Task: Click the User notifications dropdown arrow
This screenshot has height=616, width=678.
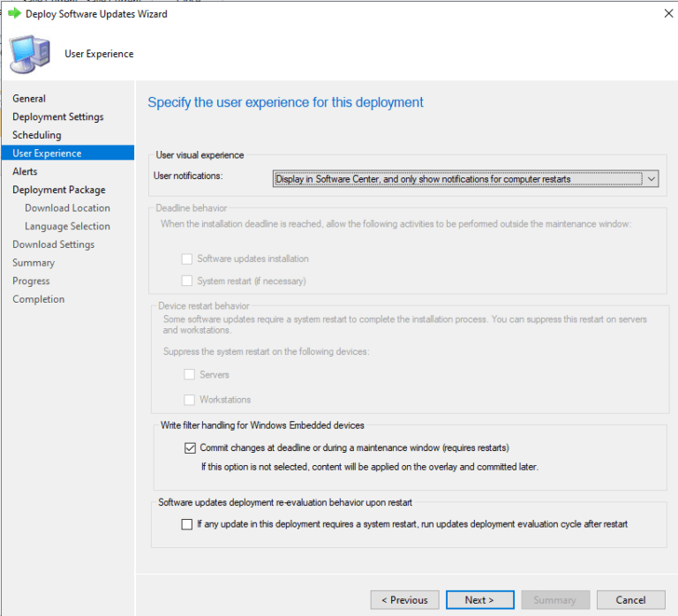Action: [x=652, y=178]
